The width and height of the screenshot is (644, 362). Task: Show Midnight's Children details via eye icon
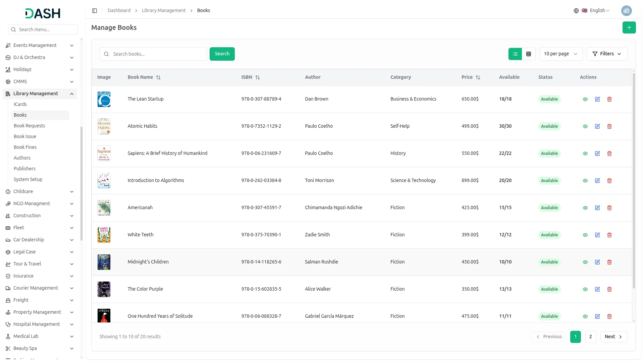585,262
